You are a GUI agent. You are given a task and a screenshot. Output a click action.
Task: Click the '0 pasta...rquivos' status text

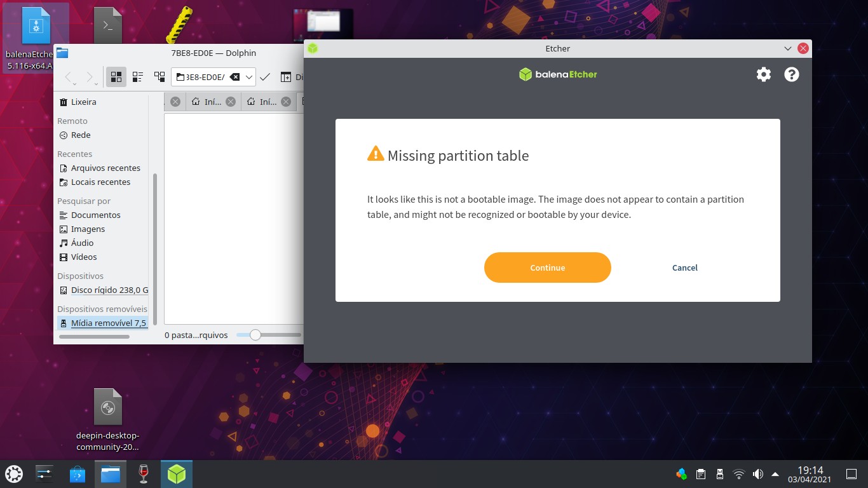click(196, 335)
